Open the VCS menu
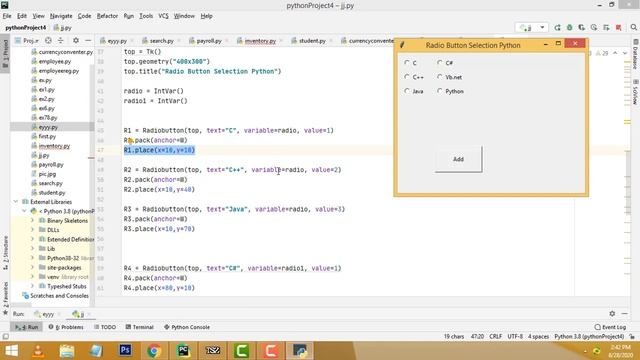 coord(163,16)
